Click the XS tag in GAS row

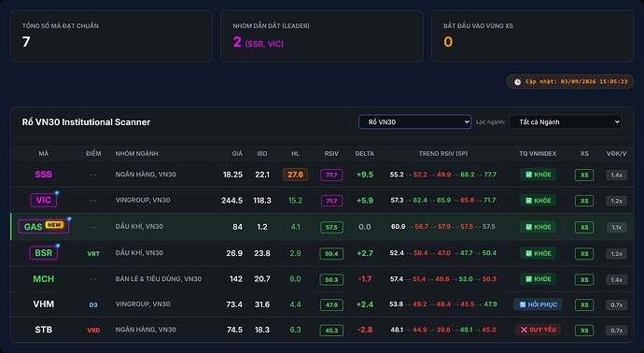pos(584,227)
